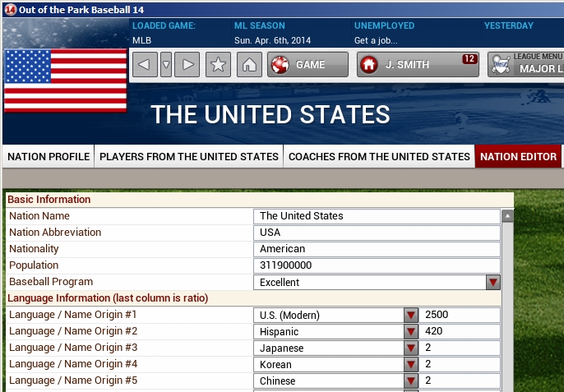This screenshot has height=392, width=564.
Task: Edit the Nation Abbreviation field USA
Action: click(377, 233)
